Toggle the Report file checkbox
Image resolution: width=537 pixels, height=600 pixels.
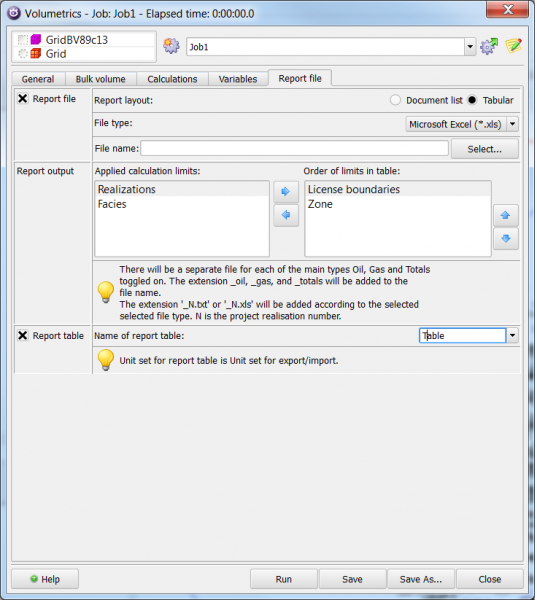[23, 99]
